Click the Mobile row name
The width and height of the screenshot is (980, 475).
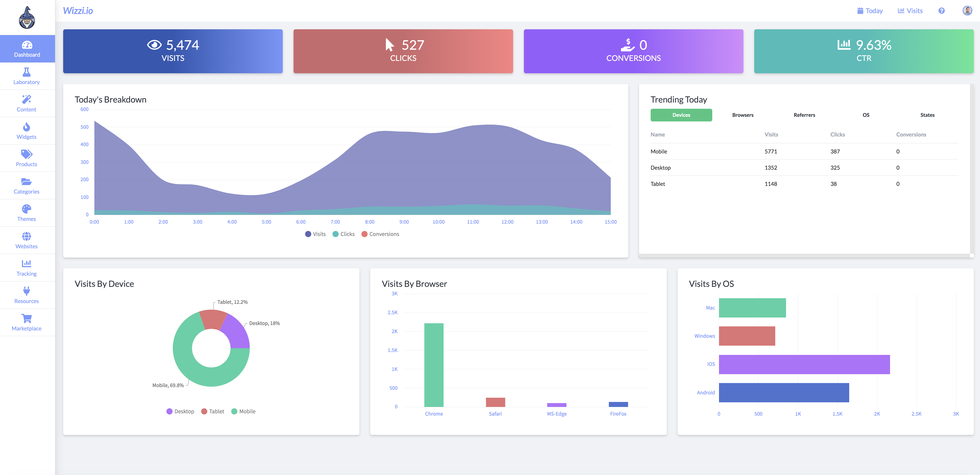[x=659, y=152]
